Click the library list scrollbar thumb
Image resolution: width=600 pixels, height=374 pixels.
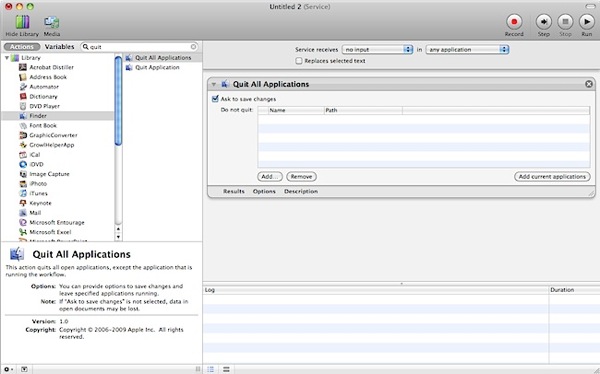118,101
